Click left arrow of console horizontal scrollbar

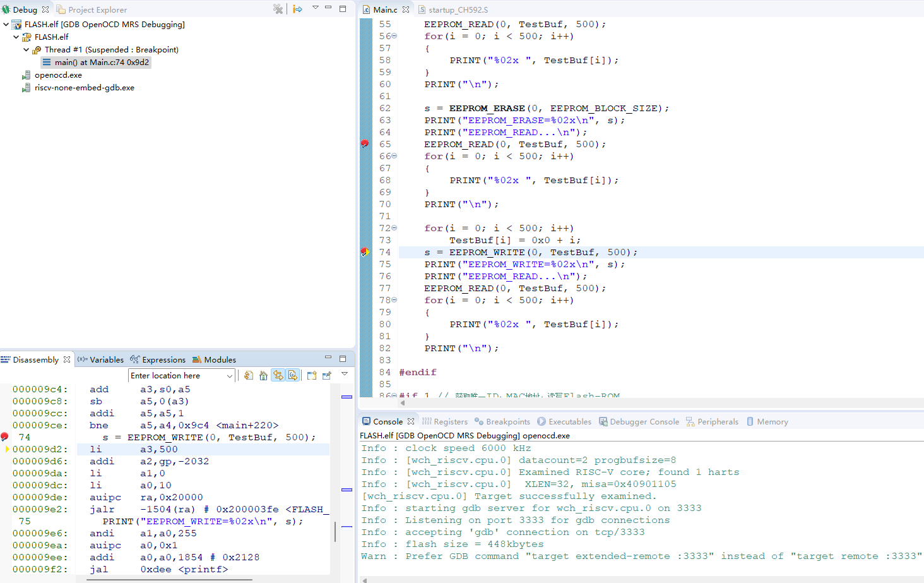coord(365,580)
